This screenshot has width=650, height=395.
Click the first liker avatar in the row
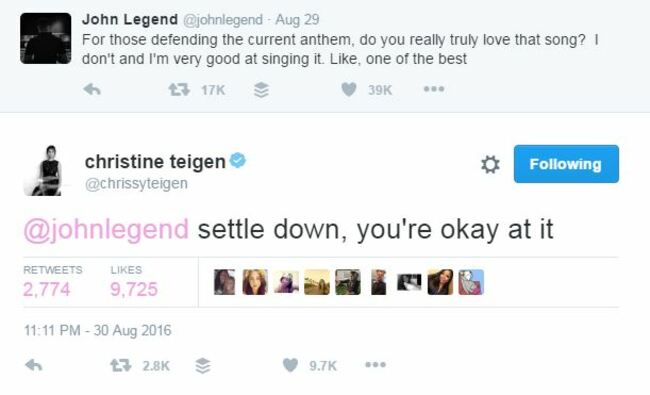[224, 282]
